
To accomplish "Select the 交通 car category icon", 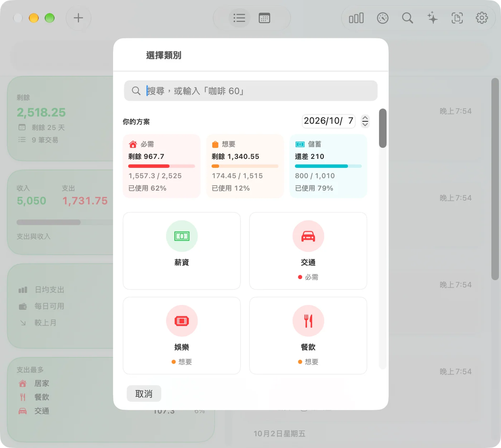I will [x=308, y=236].
